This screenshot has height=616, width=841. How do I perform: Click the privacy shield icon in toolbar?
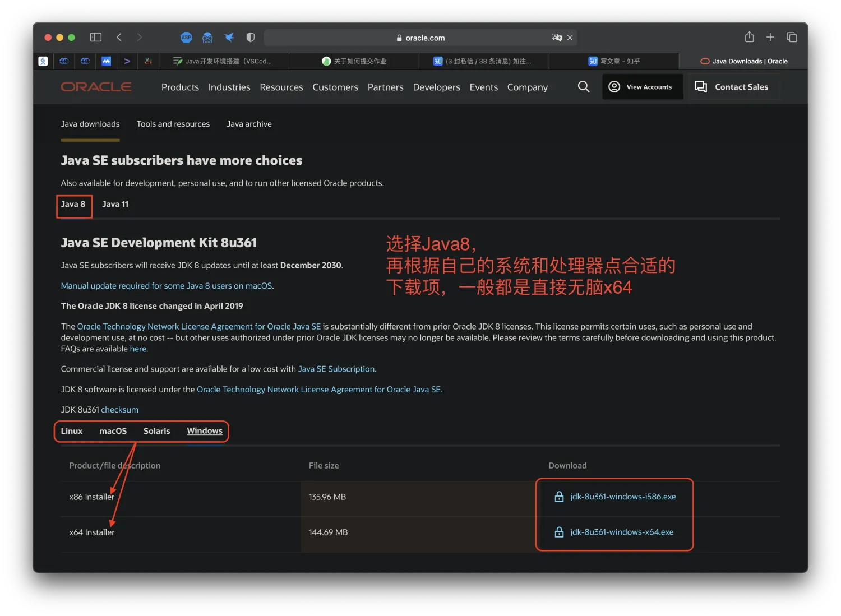coord(251,38)
